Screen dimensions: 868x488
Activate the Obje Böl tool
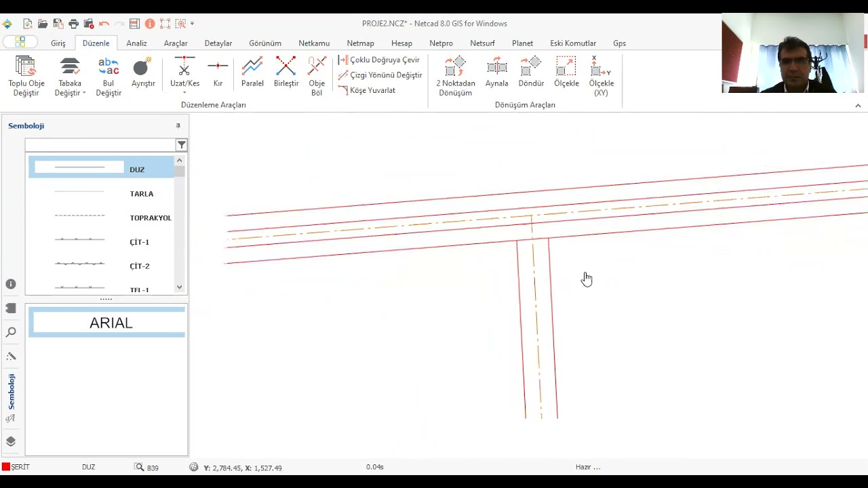click(x=317, y=76)
